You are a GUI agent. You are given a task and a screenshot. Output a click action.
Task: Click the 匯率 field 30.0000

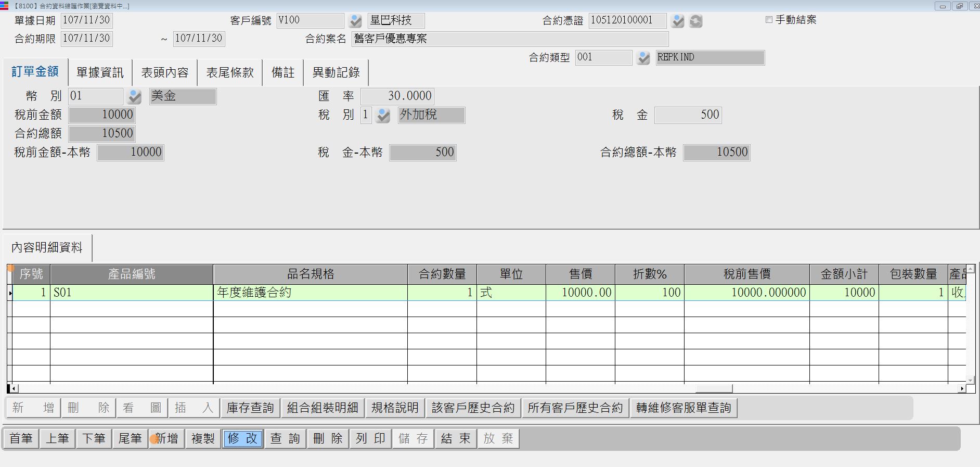tap(397, 96)
